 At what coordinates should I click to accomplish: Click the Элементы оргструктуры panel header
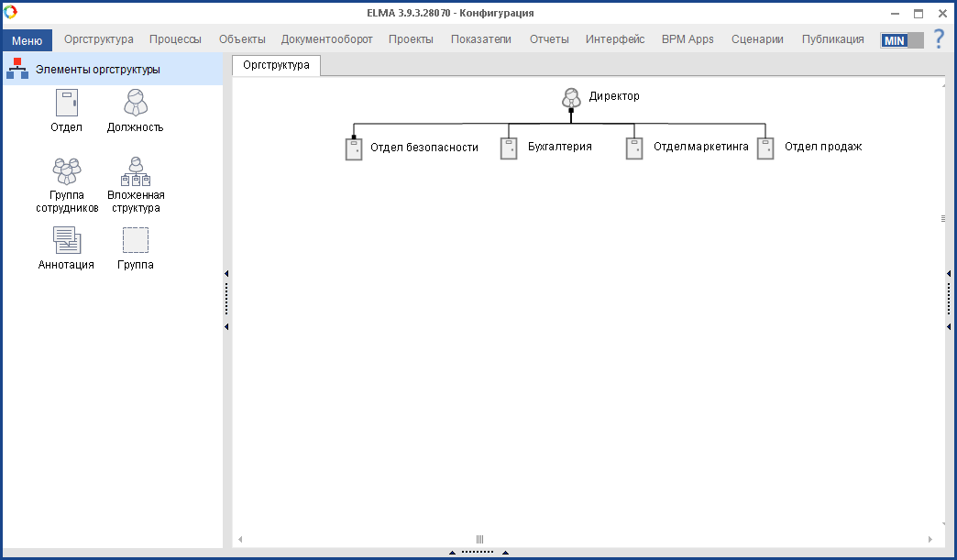point(113,69)
